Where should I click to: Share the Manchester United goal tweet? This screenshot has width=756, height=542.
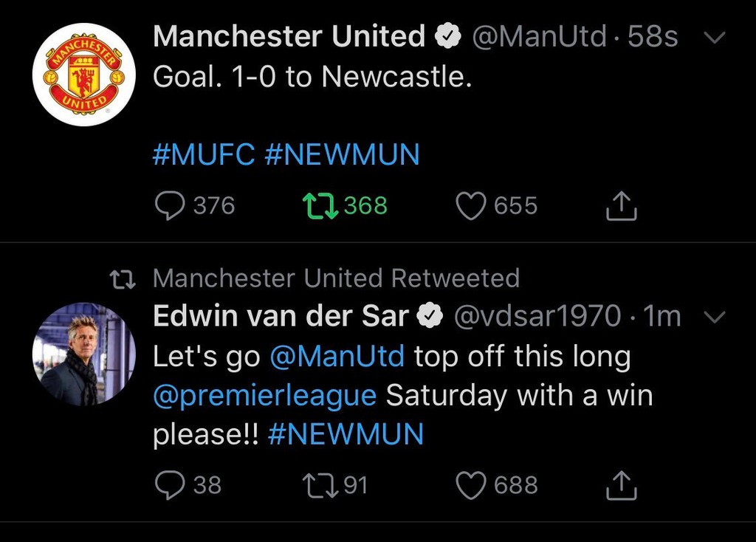(622, 205)
